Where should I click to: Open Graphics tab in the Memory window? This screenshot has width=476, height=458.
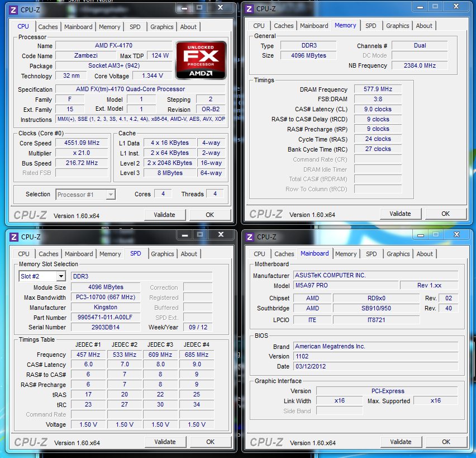click(397, 26)
